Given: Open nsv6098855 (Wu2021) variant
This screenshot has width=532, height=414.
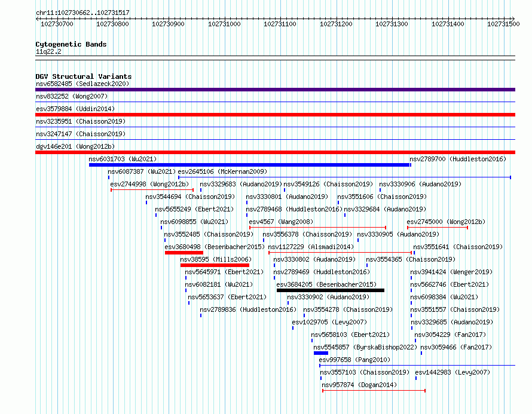Looking at the screenshot, I should 194,222.
